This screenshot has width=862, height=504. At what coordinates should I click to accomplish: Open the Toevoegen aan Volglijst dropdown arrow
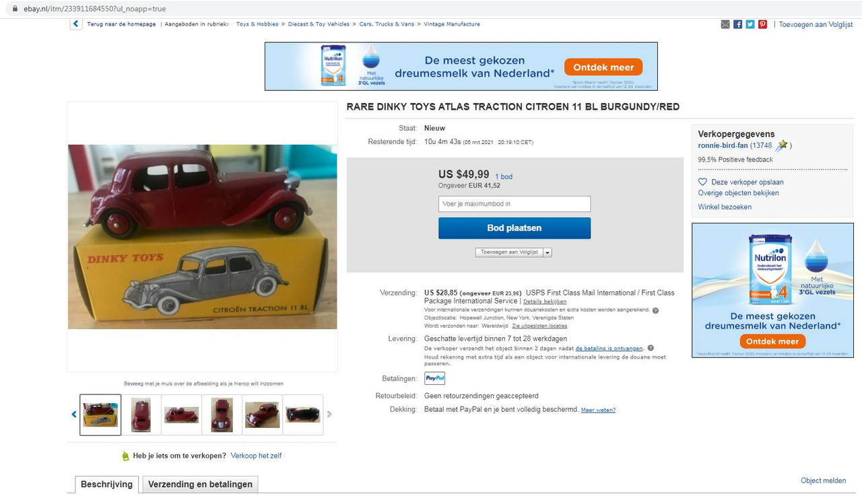click(548, 252)
